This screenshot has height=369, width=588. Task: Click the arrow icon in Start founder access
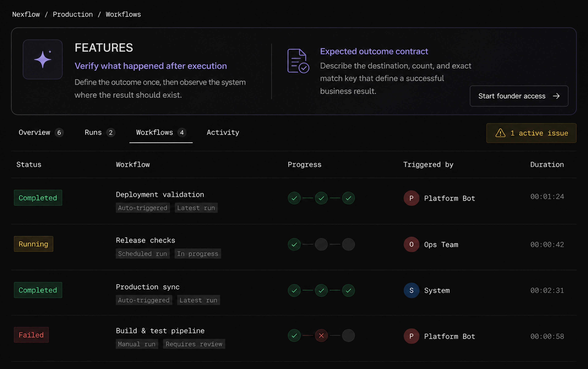pos(556,96)
